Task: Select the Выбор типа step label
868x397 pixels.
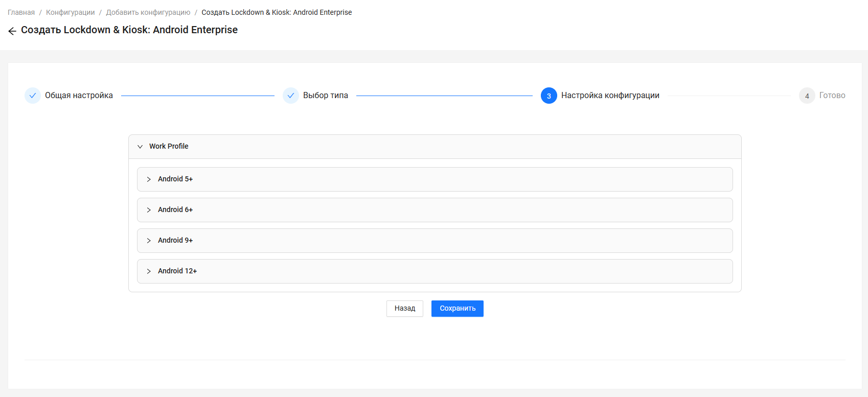Action: click(325, 96)
